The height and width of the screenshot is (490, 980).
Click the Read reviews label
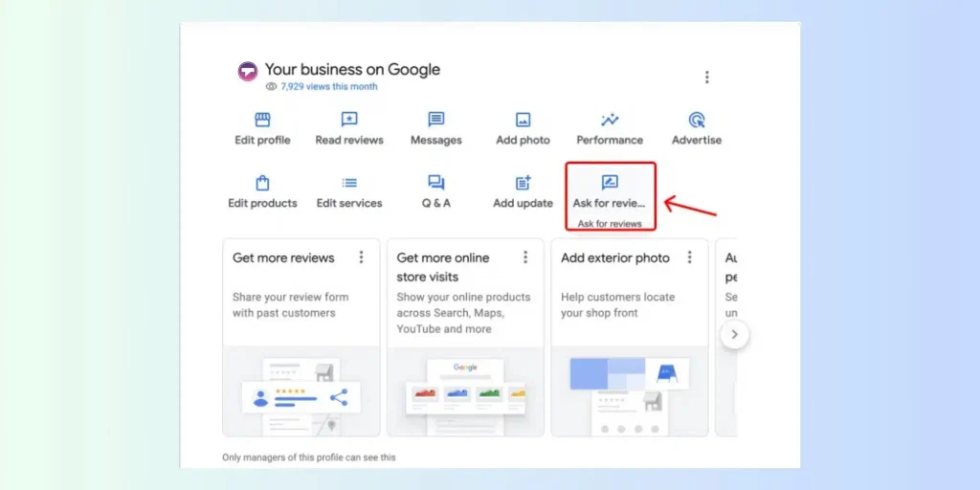click(x=349, y=140)
